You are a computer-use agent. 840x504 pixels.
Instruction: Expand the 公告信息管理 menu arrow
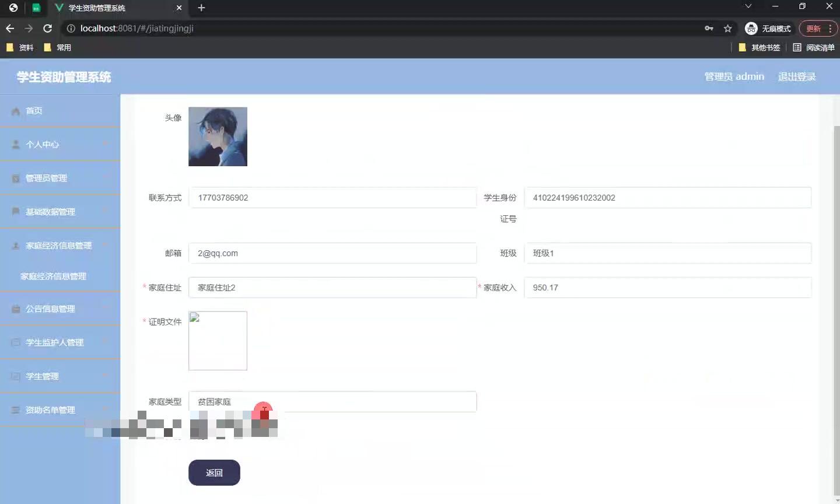106,308
